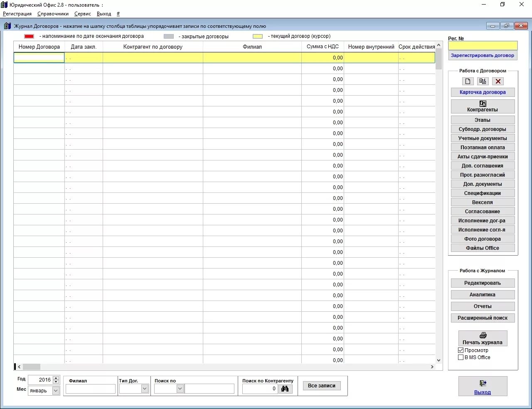
Task: Click the Отчеты button
Action: click(483, 306)
